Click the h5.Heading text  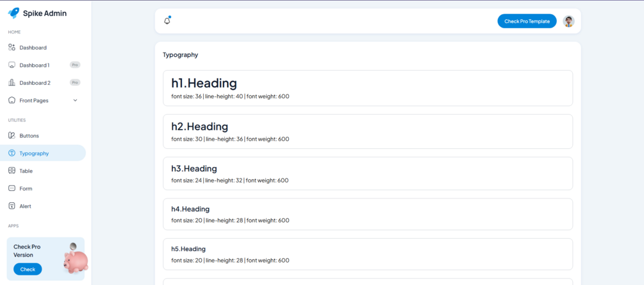188,249
